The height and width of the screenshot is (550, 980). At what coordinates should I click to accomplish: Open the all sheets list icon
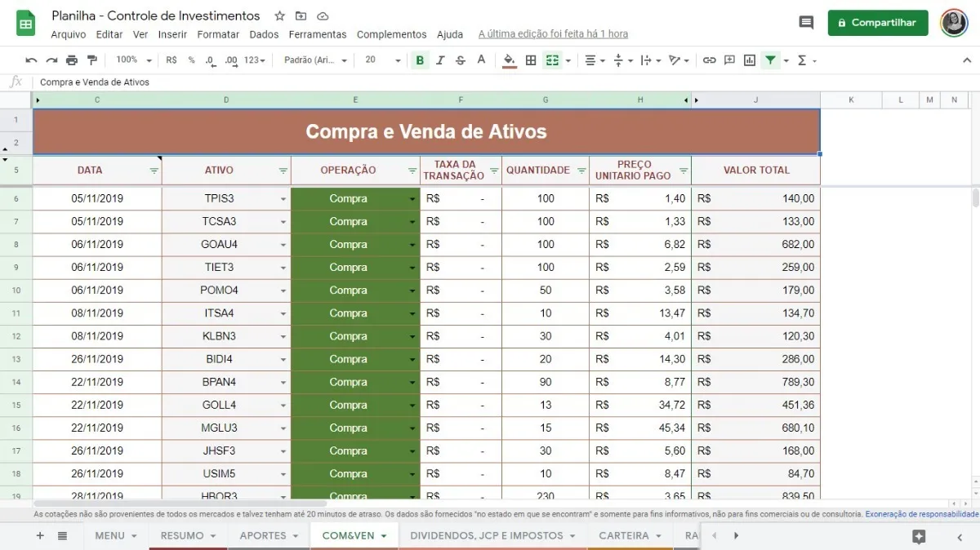point(62,535)
